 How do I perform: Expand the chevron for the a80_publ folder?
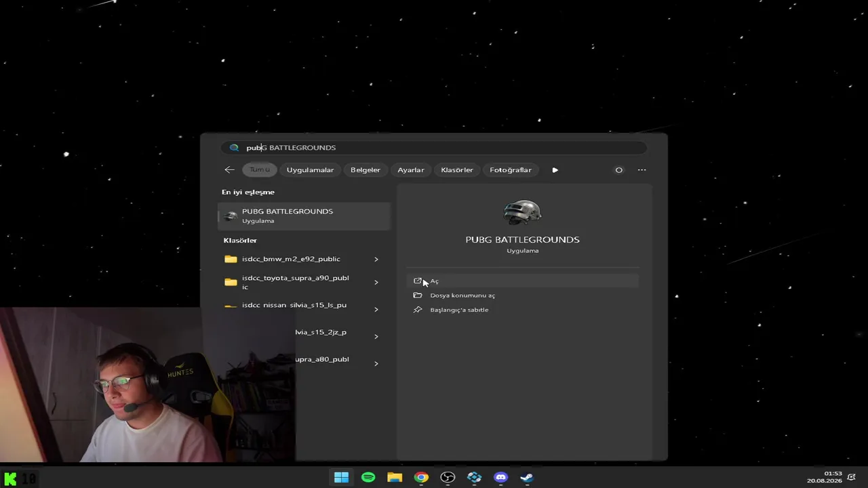376,363
